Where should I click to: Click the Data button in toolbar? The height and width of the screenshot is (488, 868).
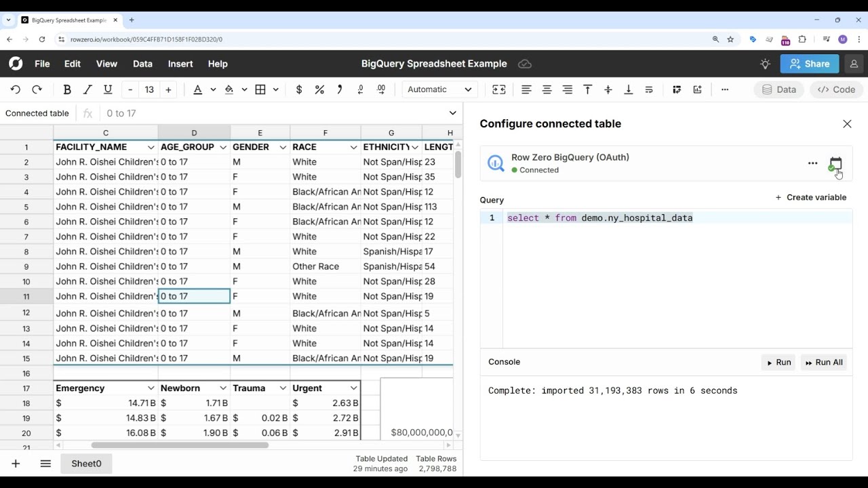click(x=778, y=89)
